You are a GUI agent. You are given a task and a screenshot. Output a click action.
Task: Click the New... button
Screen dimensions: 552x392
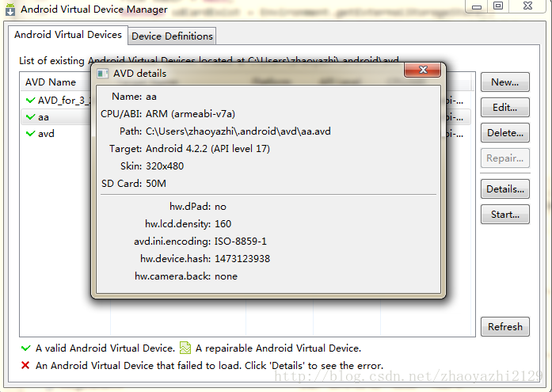(504, 82)
